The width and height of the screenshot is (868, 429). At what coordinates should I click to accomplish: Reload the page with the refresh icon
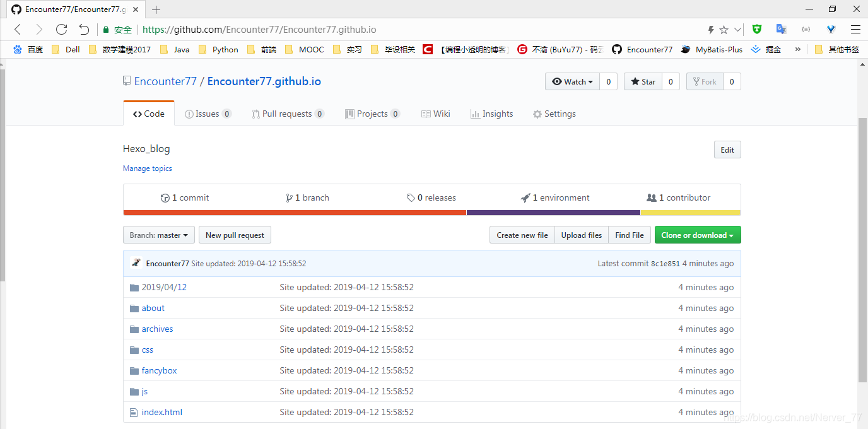61,29
